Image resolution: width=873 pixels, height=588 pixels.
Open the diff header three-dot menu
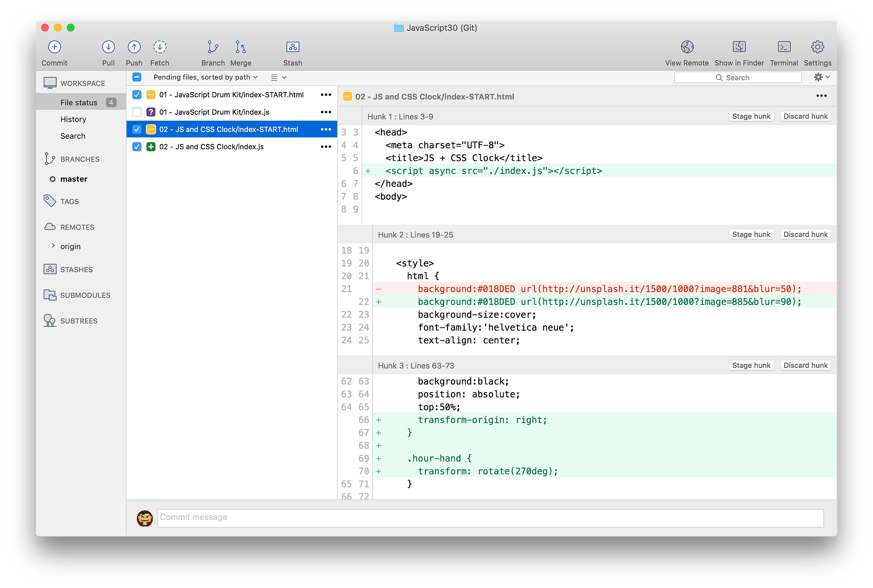coord(821,96)
